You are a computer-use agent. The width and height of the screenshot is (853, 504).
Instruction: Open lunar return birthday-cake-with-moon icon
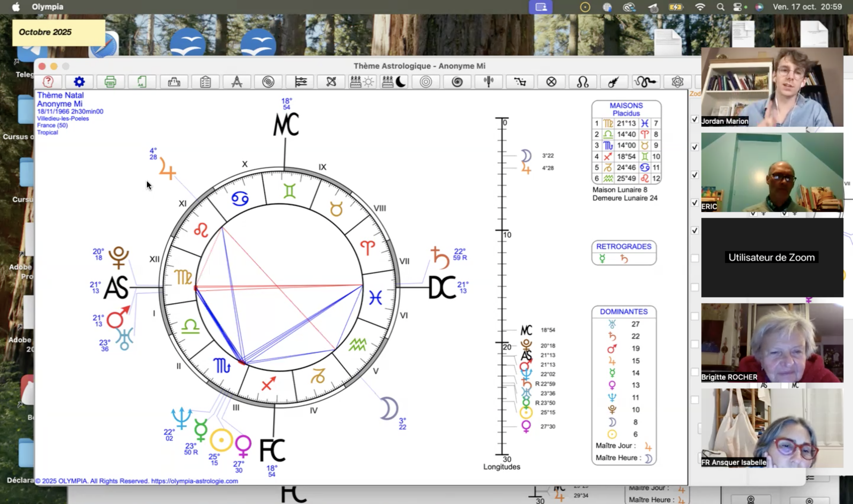click(394, 82)
